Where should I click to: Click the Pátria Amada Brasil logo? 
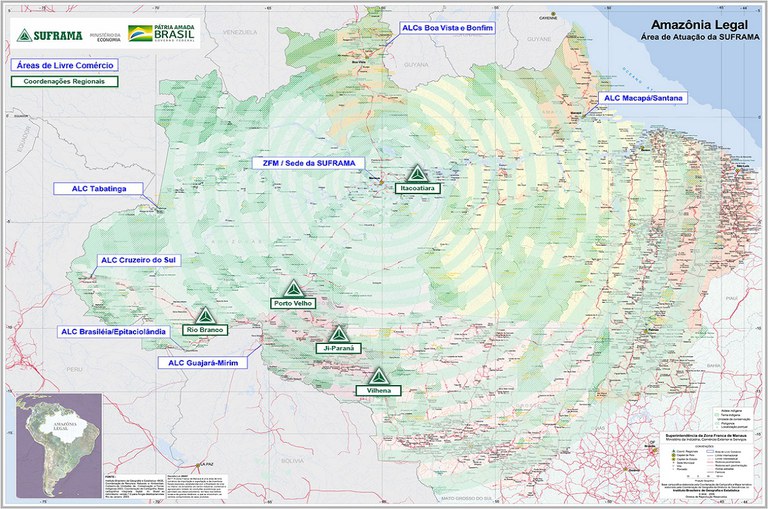[176, 35]
